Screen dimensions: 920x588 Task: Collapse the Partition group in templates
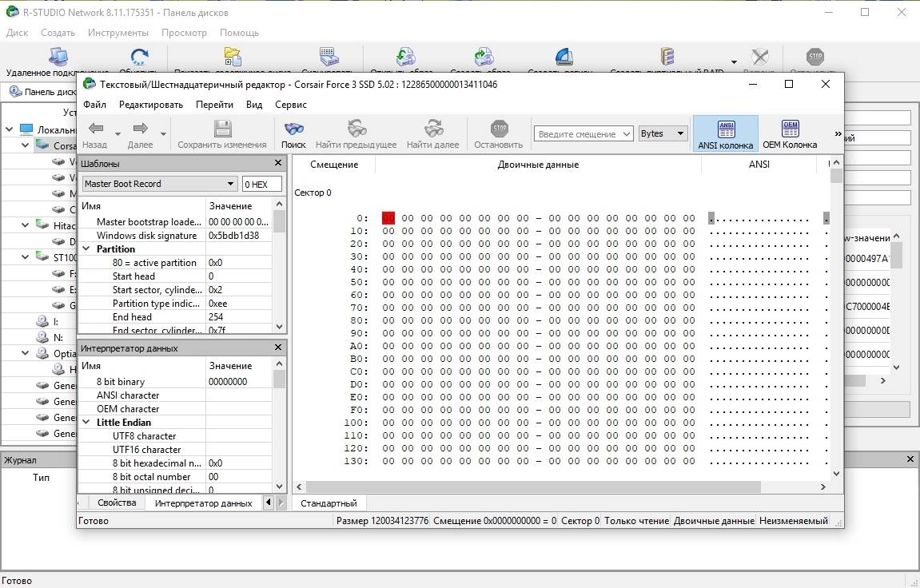86,248
